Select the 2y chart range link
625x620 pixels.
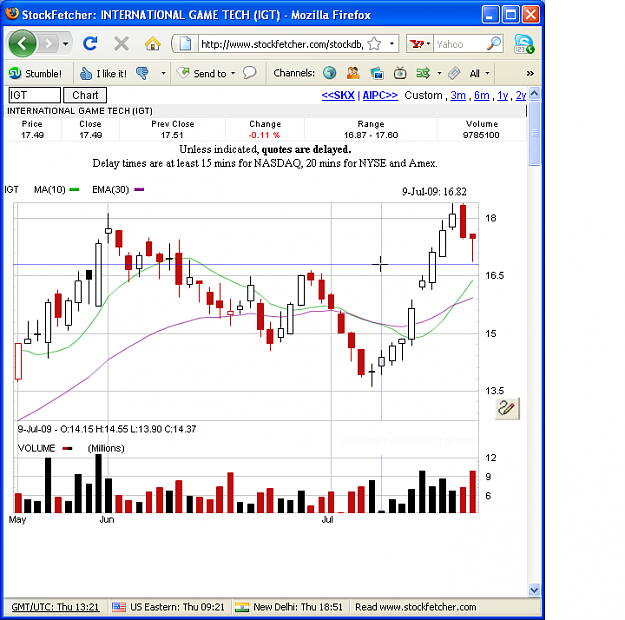[521, 95]
